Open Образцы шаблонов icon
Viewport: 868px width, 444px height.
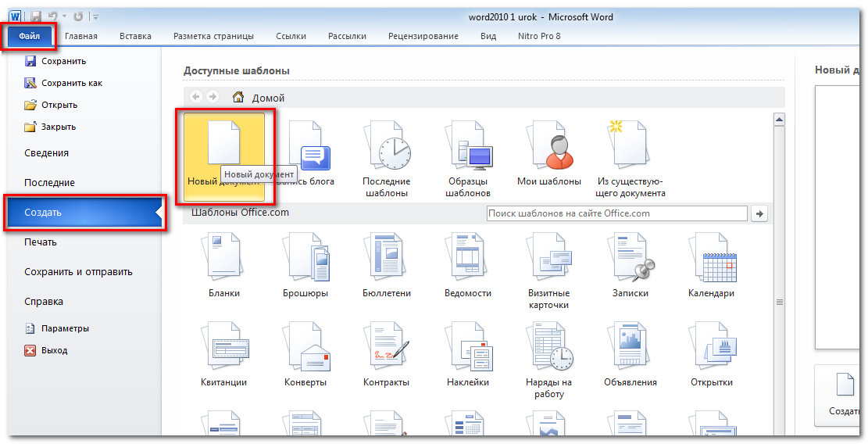point(468,145)
